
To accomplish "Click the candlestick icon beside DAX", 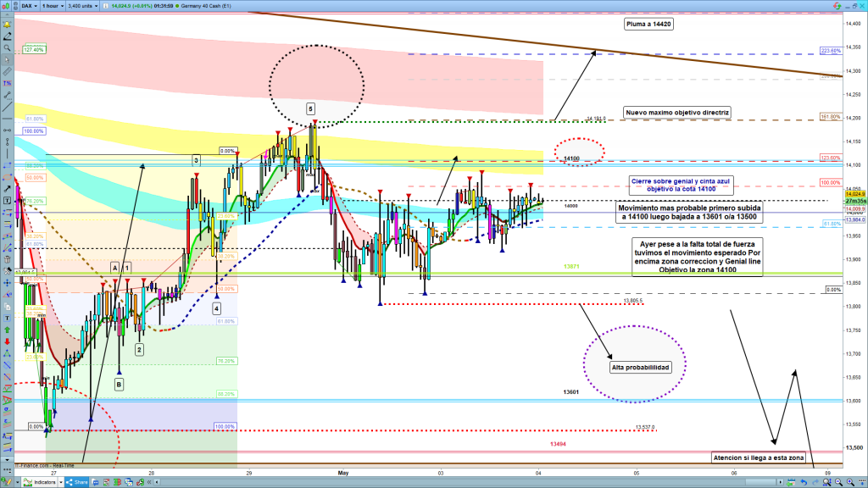I will tap(7, 5).
